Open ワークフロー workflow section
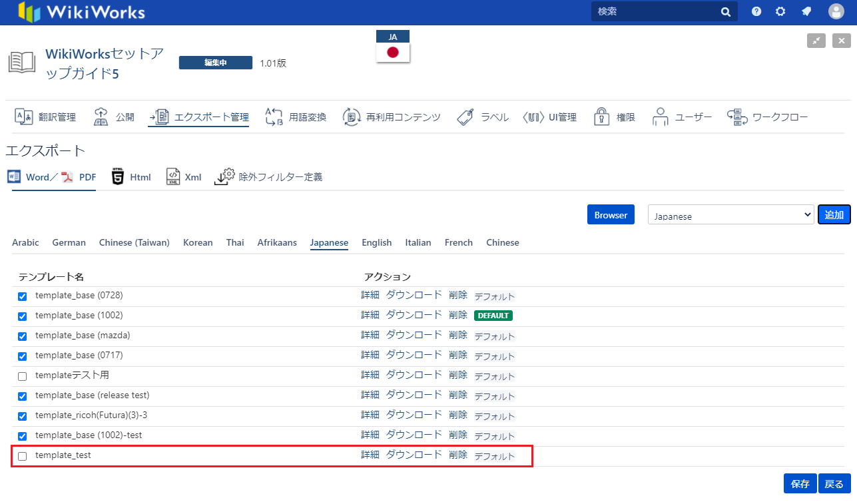 [767, 117]
